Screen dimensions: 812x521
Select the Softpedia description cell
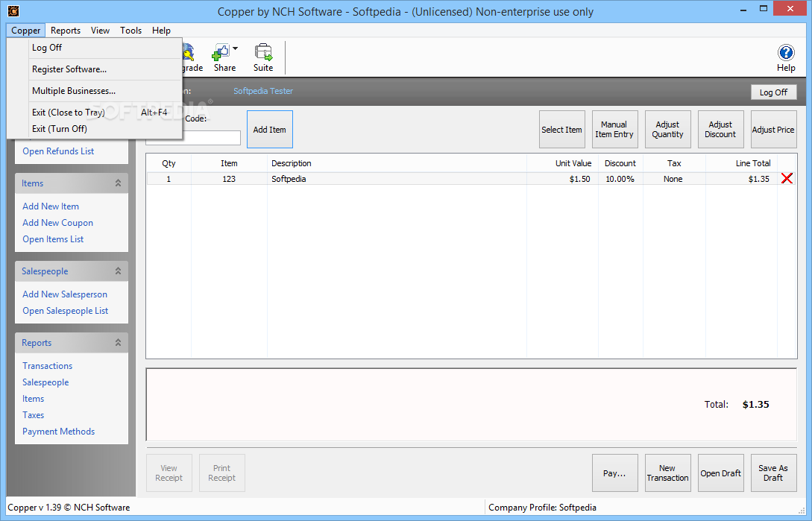pos(397,179)
